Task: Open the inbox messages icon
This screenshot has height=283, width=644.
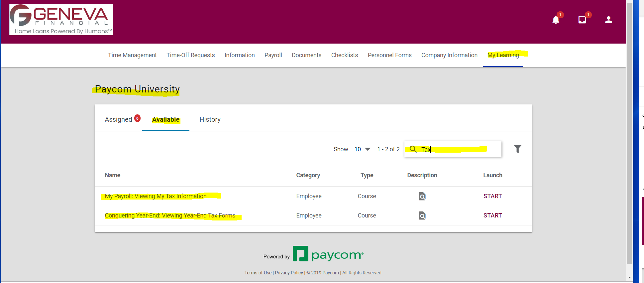Action: 582,20
